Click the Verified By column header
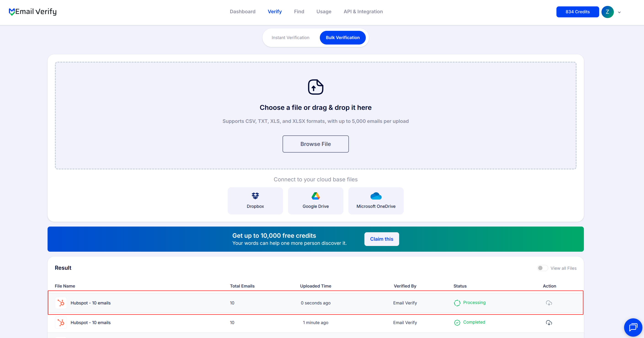This screenshot has height=338, width=644. pos(405,286)
